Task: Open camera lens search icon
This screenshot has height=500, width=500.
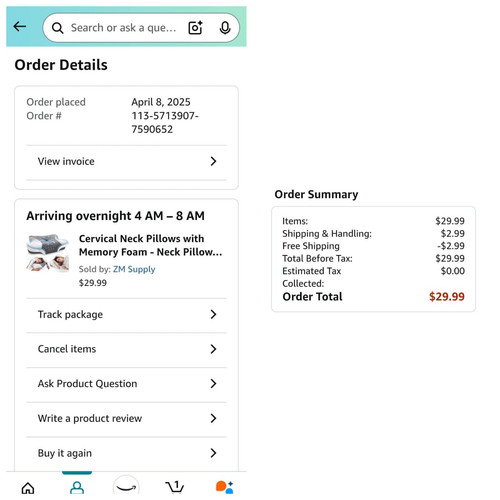Action: coord(195,28)
